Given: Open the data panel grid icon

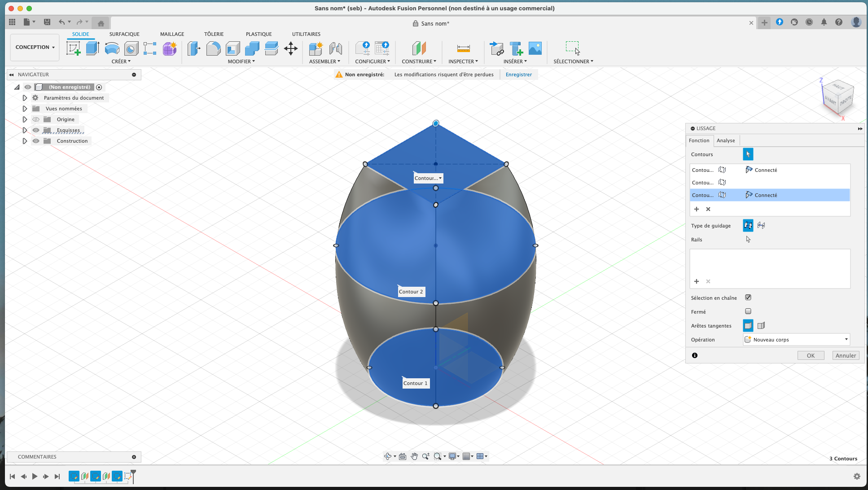Looking at the screenshot, I should pos(12,22).
